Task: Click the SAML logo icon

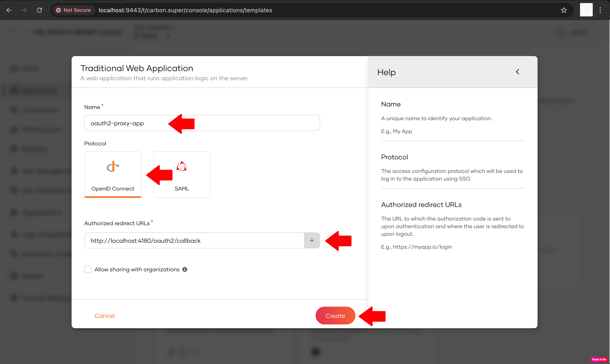Action: coord(182,166)
